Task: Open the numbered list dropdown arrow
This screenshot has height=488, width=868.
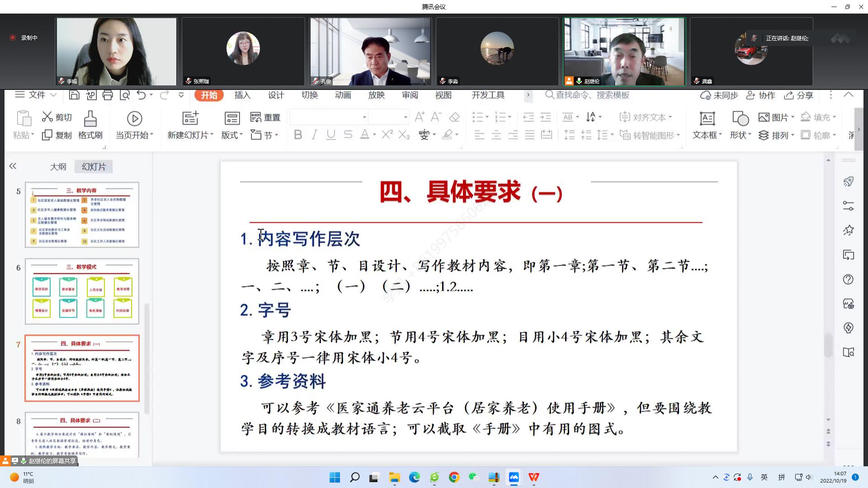Action: click(509, 117)
